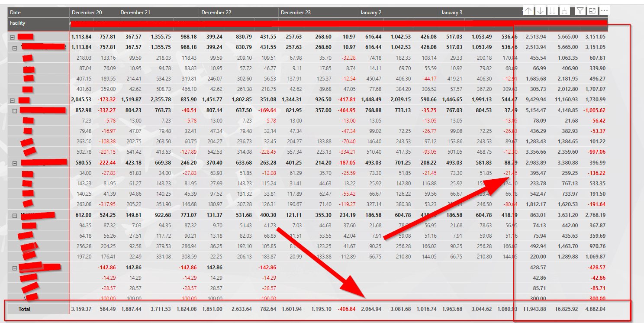644x323 pixels.
Task: Select grand total cell 4,882.04
Action: point(595,309)
